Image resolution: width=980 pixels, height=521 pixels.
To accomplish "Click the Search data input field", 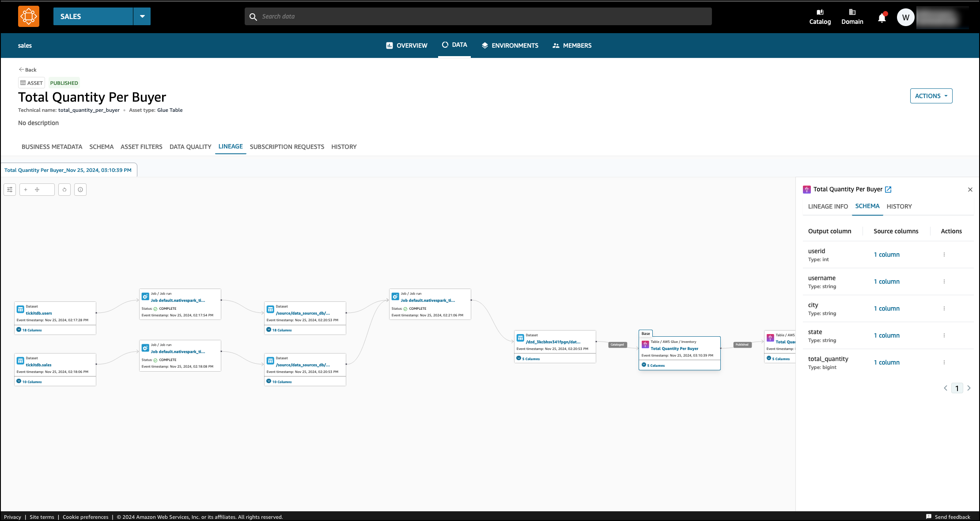I will coord(478,16).
